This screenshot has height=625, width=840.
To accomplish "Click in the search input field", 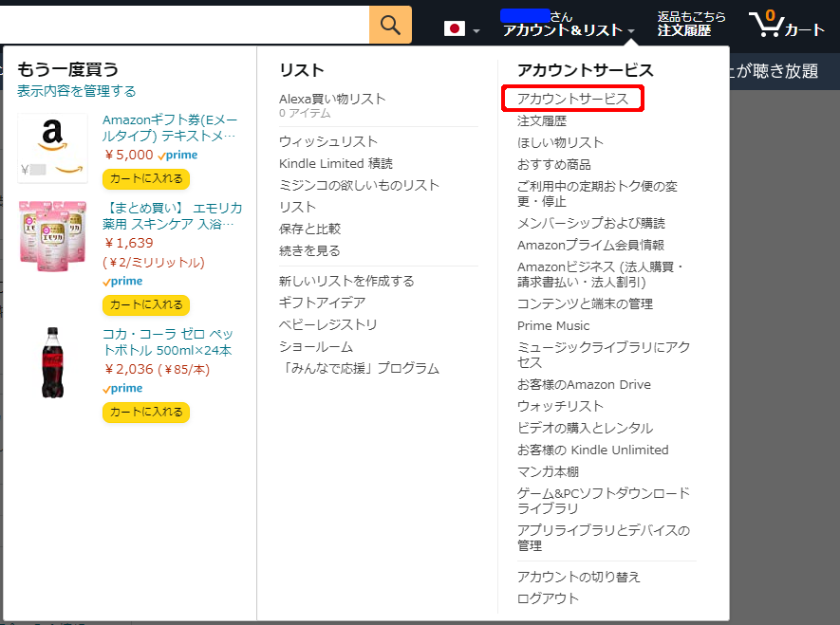I will click(184, 25).
